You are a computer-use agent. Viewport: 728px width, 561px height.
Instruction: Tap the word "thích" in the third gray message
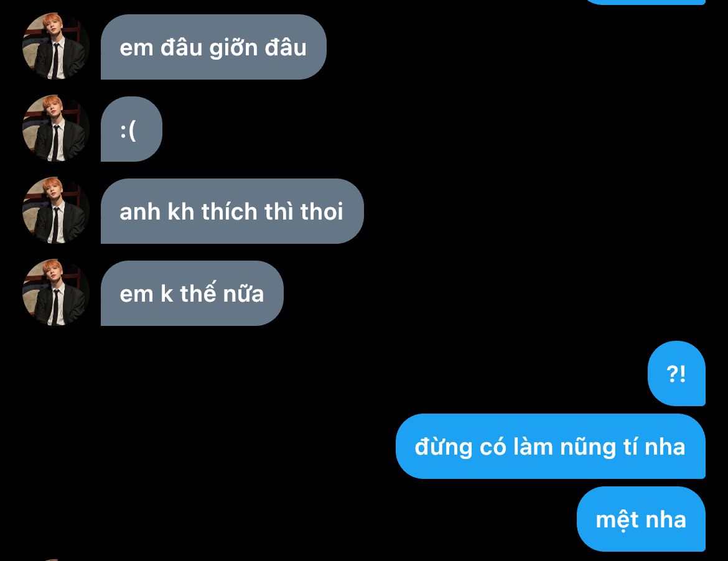pos(230,211)
